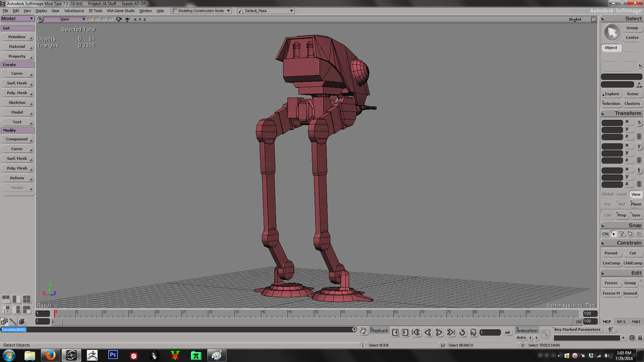644x362 pixels.
Task: Jump to the last frame
Action: click(451, 332)
